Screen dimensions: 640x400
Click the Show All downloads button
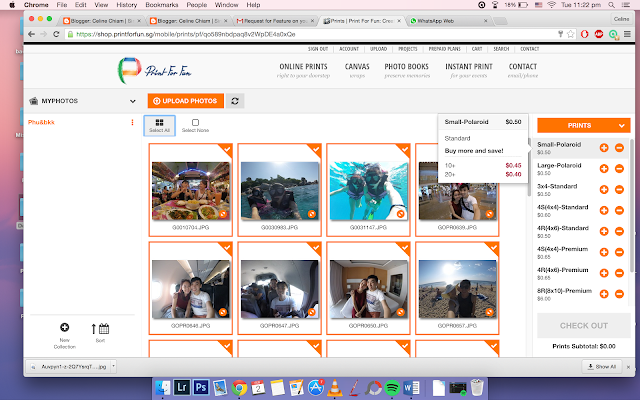point(602,367)
